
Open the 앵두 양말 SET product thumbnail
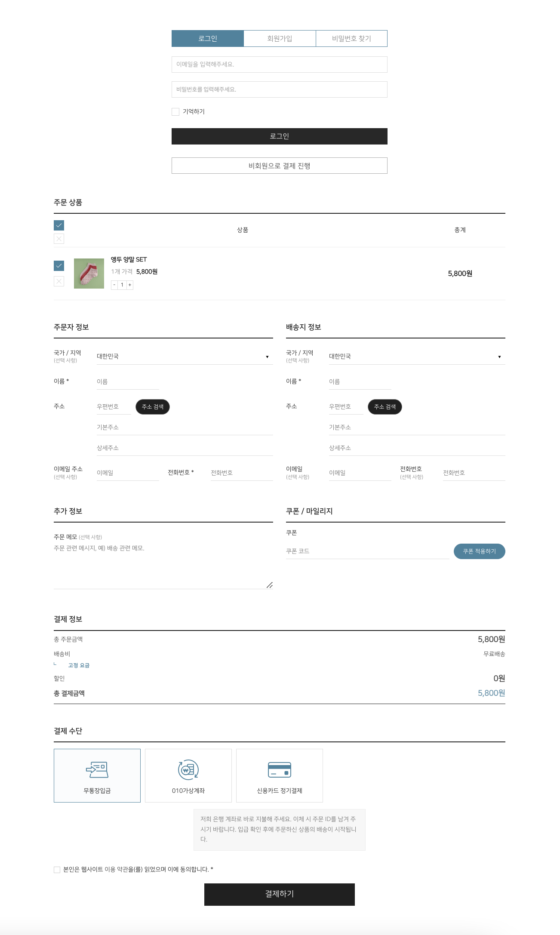click(x=89, y=274)
